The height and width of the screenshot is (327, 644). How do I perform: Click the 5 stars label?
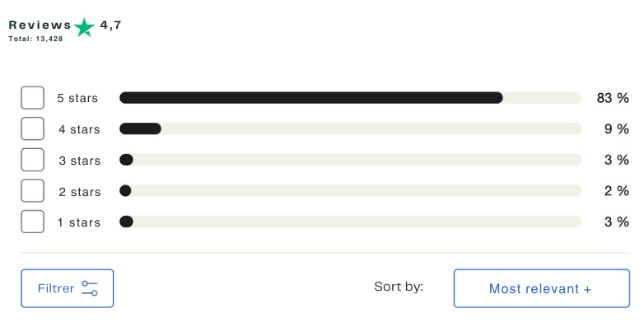(77, 98)
